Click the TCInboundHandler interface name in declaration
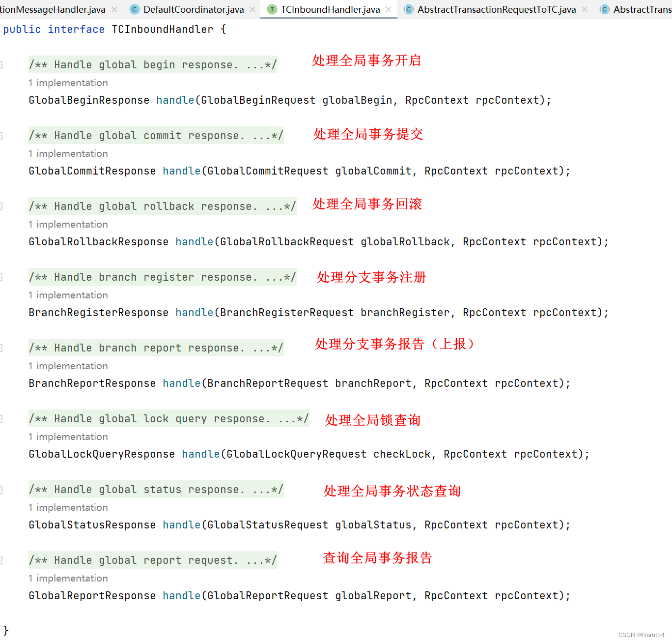The height and width of the screenshot is (642, 672). coord(163,29)
